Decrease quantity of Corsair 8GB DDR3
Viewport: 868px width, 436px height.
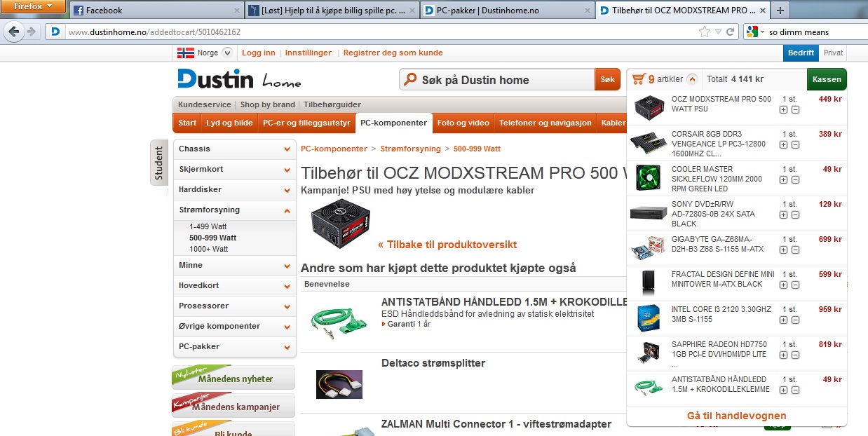point(795,145)
